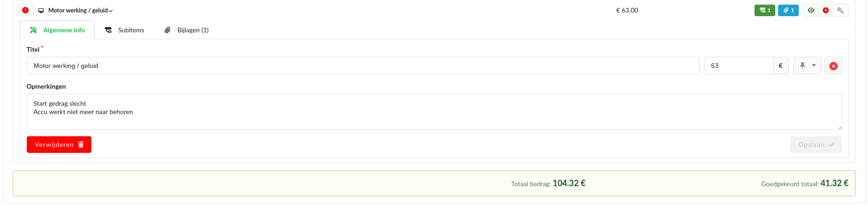Click the red X icon beside the eye
Viewport: 868px width, 206px height.
pos(826,10)
